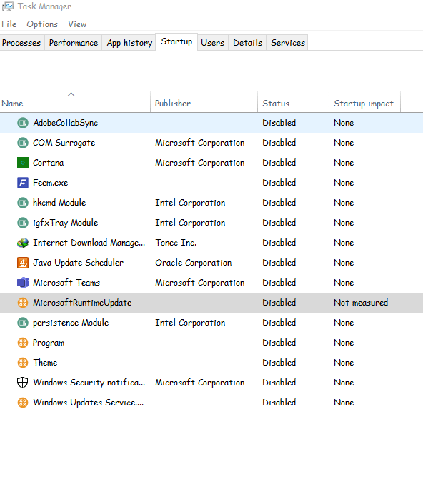Click None impact for Java Update Scheduler
The image size is (423, 504).
pyautogui.click(x=344, y=263)
